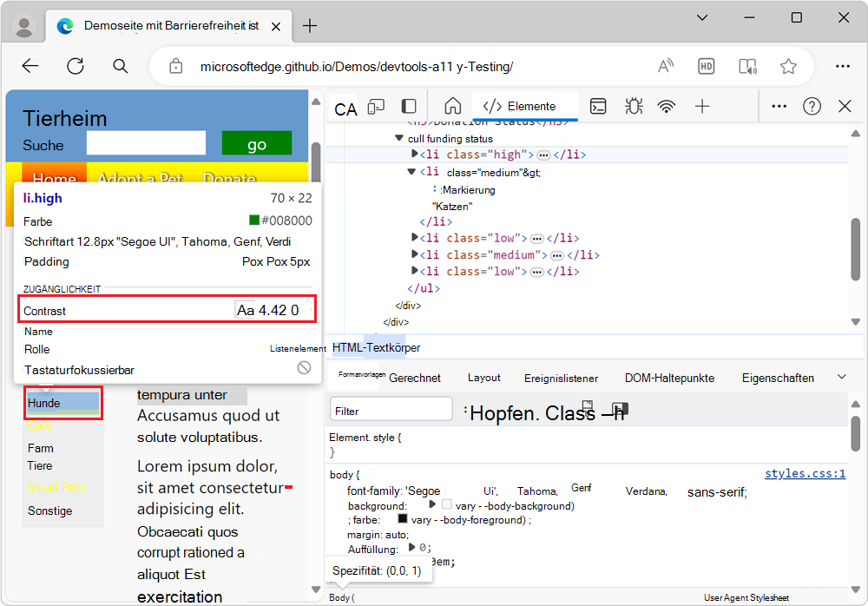Switch to the Layout tab
The width and height of the screenshot is (868, 606).
click(x=483, y=378)
